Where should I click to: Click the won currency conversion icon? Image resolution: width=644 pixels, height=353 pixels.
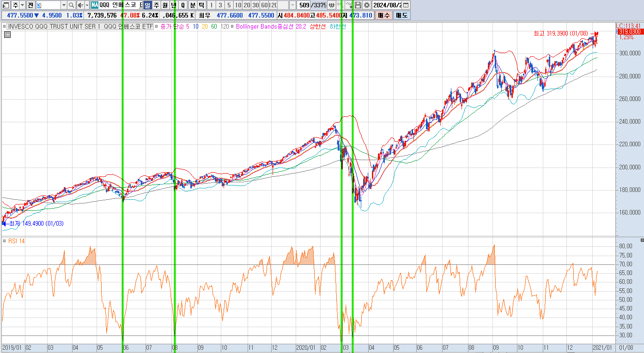[332, 6]
